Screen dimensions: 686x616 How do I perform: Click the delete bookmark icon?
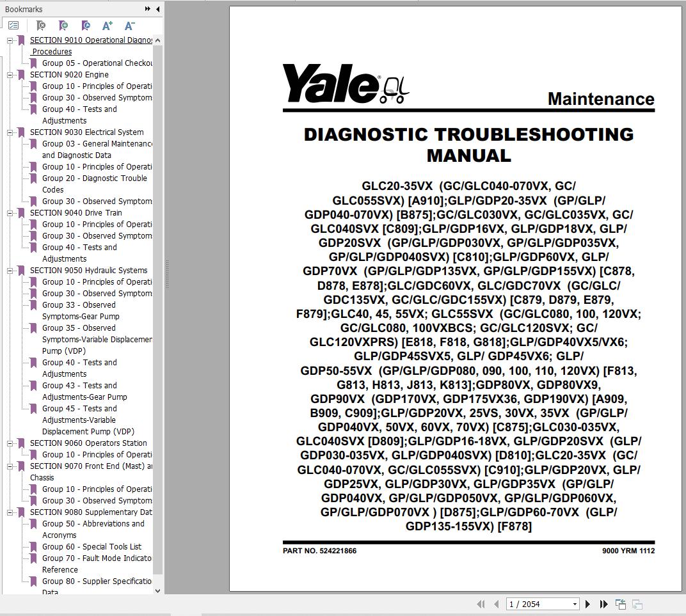(41, 26)
